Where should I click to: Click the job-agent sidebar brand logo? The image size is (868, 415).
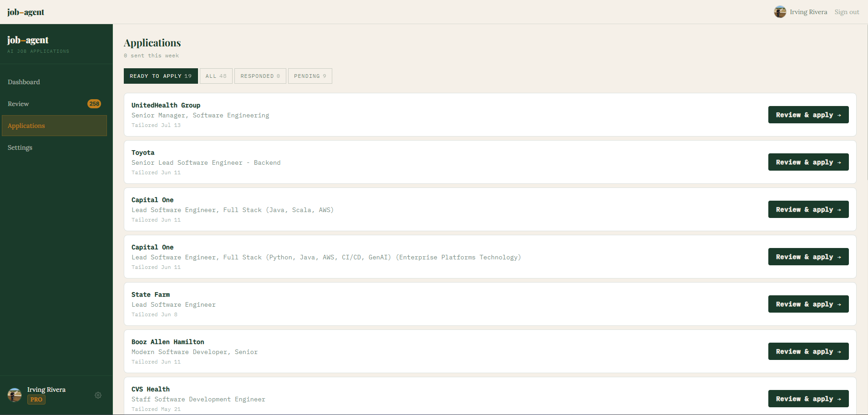28,40
